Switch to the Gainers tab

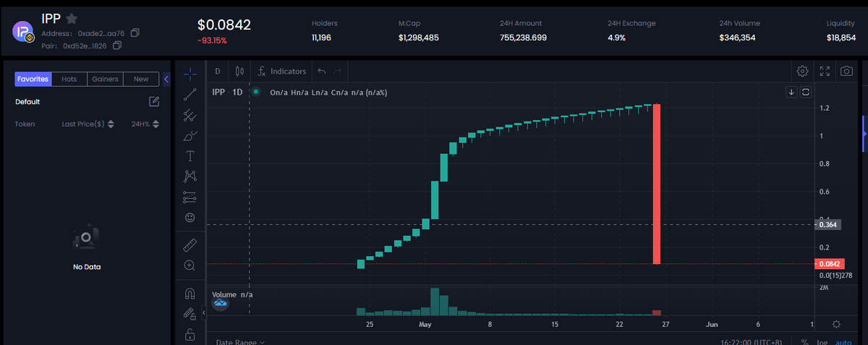105,79
